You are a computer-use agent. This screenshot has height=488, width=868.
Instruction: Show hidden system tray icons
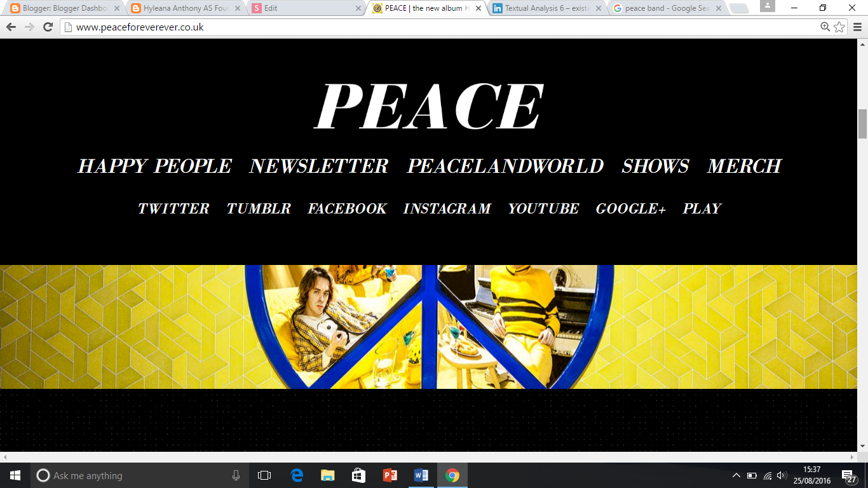[736, 475]
